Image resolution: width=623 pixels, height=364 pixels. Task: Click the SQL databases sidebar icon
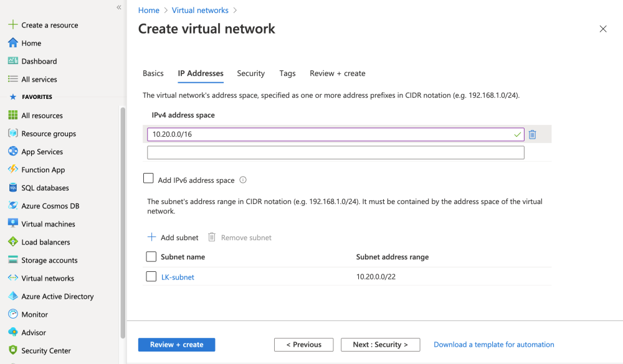(x=12, y=188)
